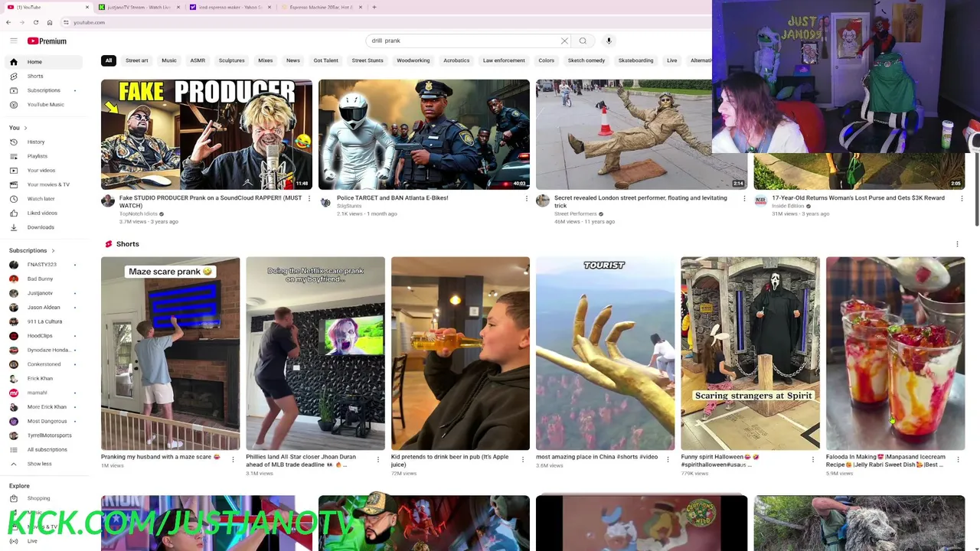Reload the page in browser

(35, 22)
